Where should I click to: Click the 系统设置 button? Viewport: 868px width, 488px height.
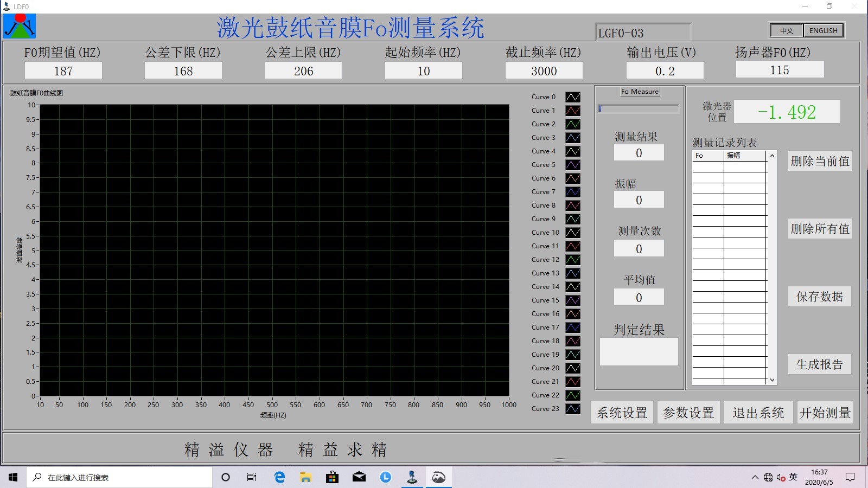point(622,413)
